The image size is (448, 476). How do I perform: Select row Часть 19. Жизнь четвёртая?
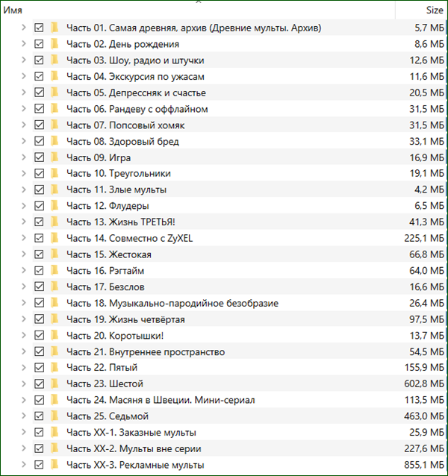coord(240,319)
